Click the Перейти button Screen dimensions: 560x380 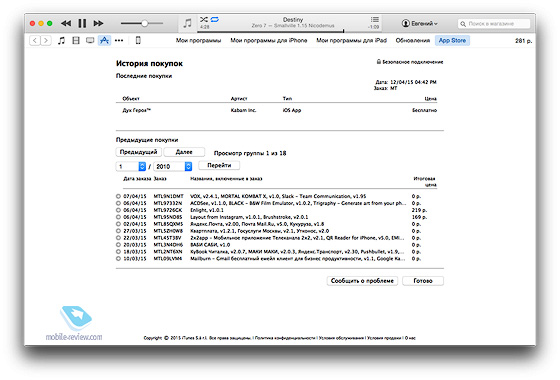click(x=219, y=165)
